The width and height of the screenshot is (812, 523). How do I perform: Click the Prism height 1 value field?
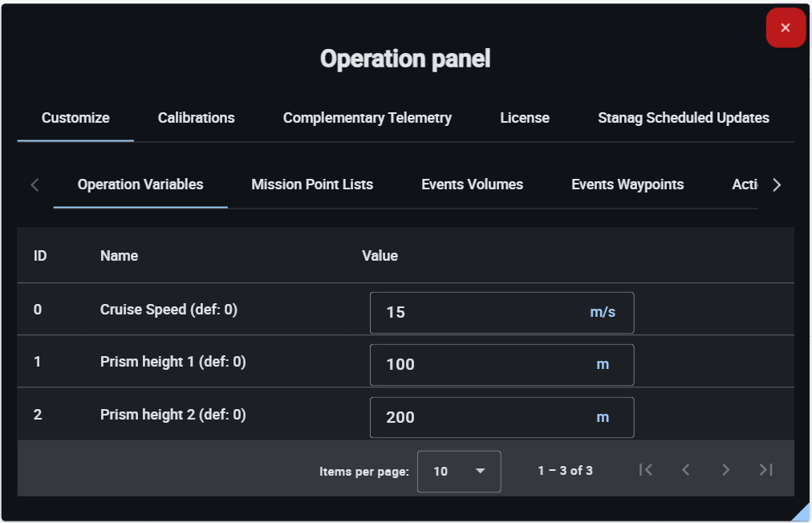point(481,365)
